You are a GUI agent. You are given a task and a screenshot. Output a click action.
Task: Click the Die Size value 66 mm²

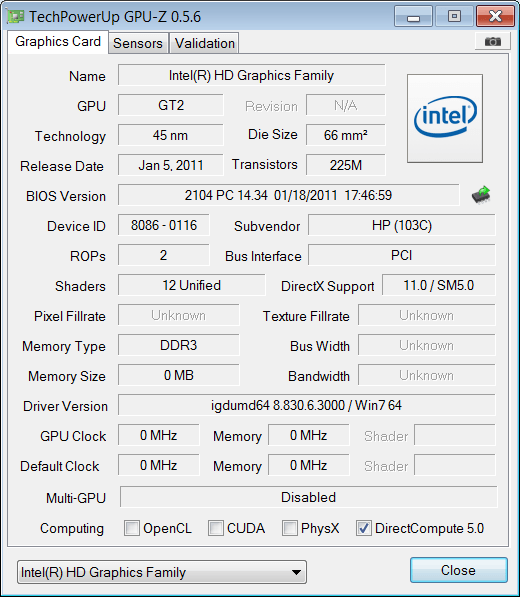pyautogui.click(x=346, y=135)
